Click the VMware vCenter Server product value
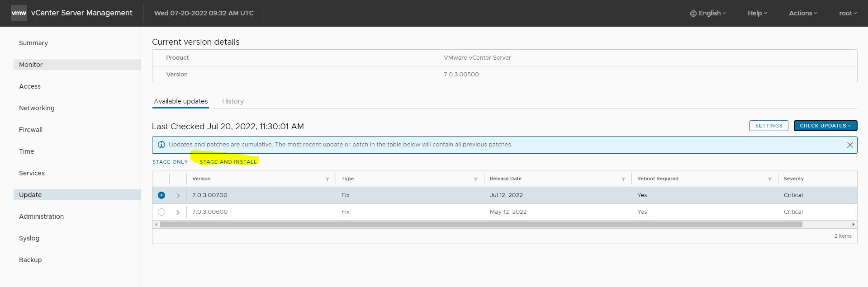This screenshot has width=868, height=287. point(477,58)
